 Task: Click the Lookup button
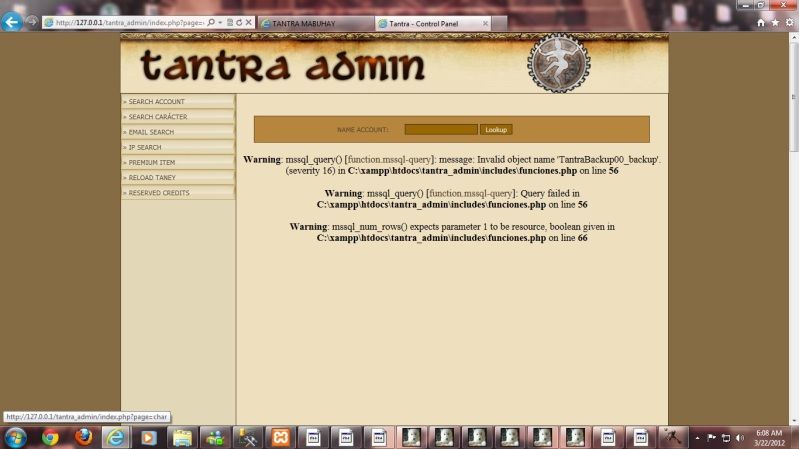point(496,129)
